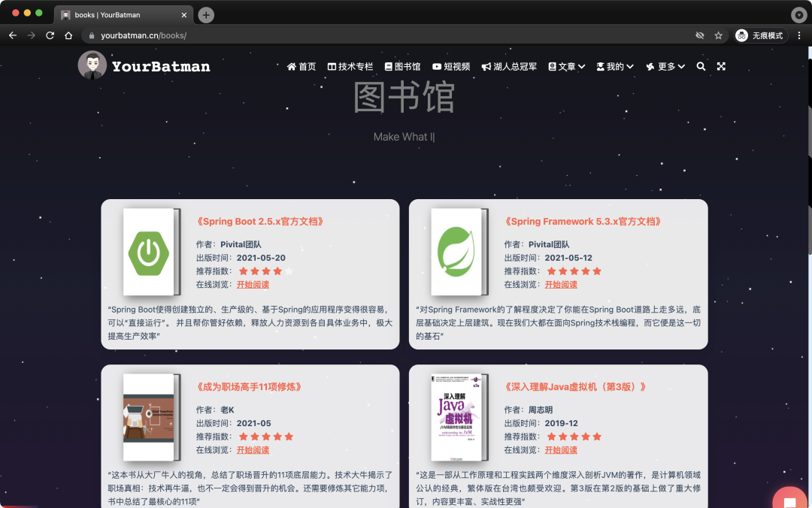Click 开始阅读 for 成为职场高手11项修炼
The width and height of the screenshot is (812, 508).
(x=253, y=450)
